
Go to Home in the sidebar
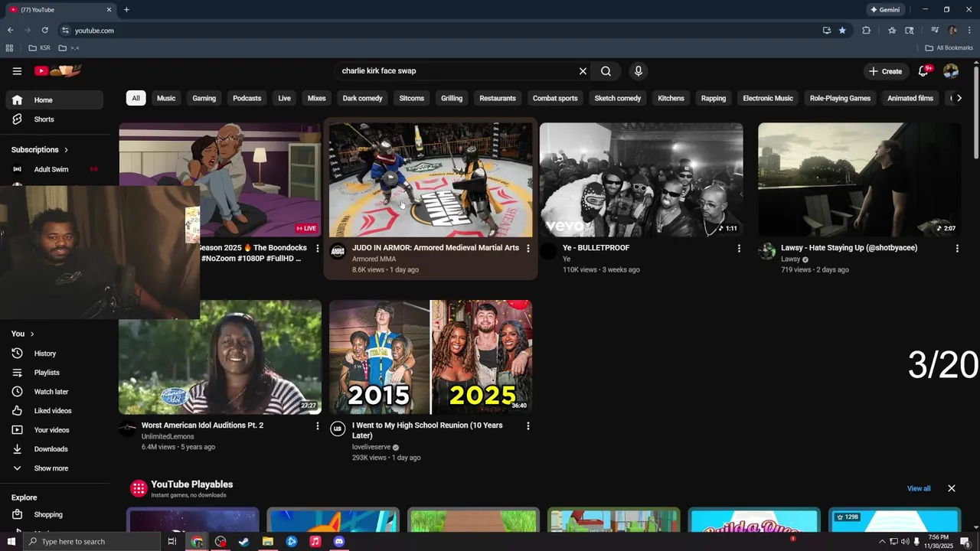(54, 100)
